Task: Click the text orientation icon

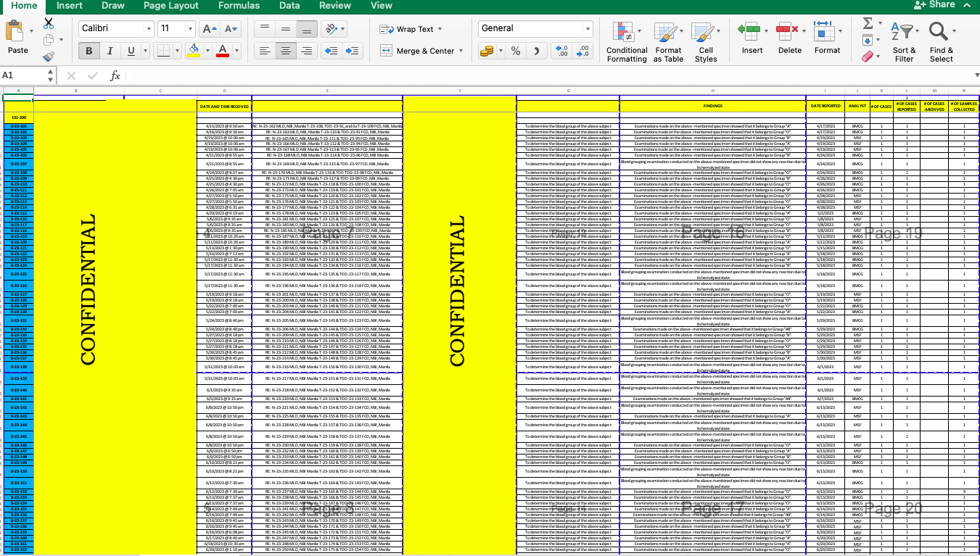Action: [x=331, y=28]
